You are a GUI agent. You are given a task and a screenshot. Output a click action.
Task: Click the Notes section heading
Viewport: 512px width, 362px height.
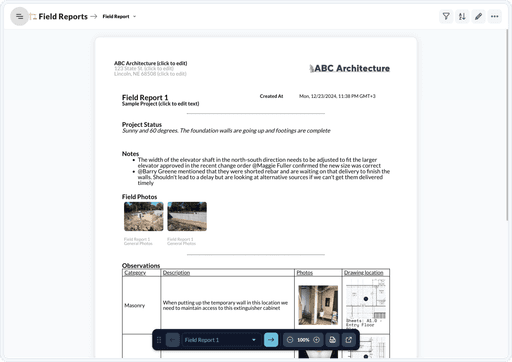click(x=130, y=154)
